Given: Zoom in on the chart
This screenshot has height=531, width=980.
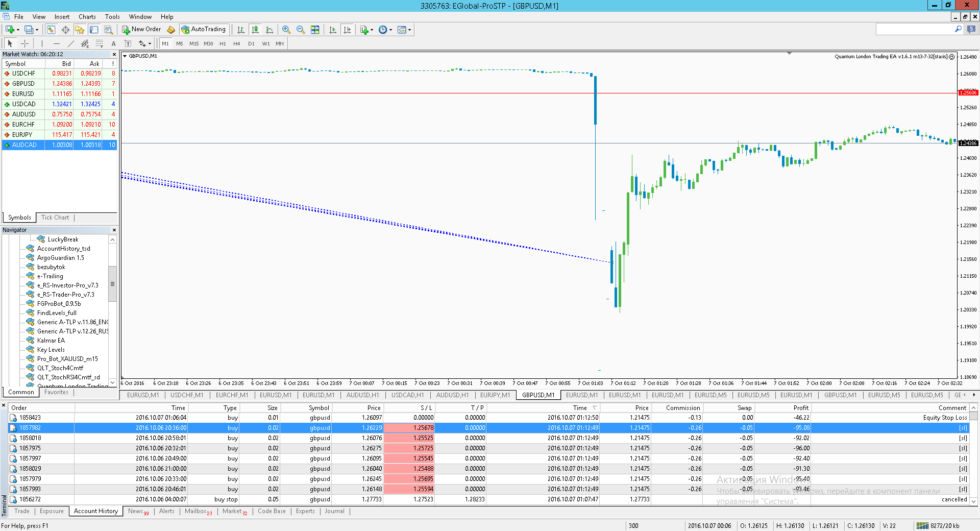Looking at the screenshot, I should (x=286, y=30).
